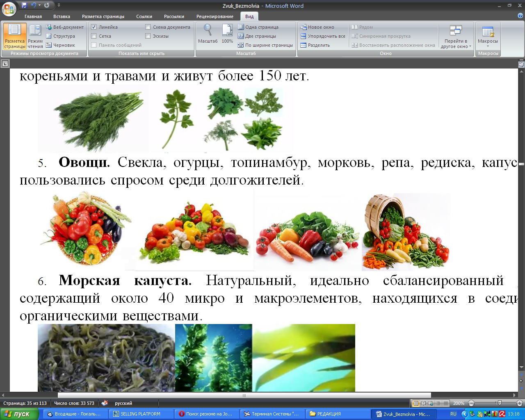Open the Windows пуск start button
The width and height of the screenshot is (525, 420).
[19, 414]
